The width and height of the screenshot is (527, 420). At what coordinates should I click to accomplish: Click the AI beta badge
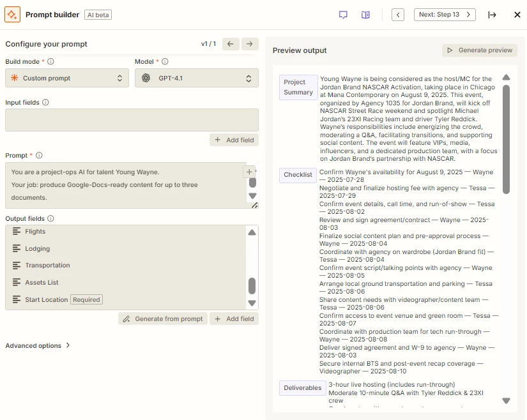(98, 15)
